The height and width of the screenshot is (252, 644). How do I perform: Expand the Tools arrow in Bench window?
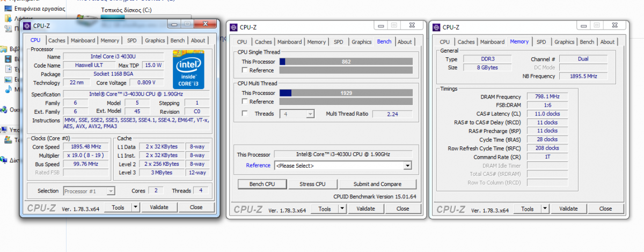pos(342,209)
